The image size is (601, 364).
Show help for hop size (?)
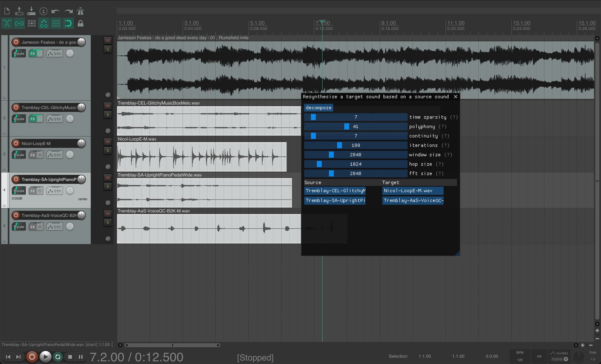[439, 164]
